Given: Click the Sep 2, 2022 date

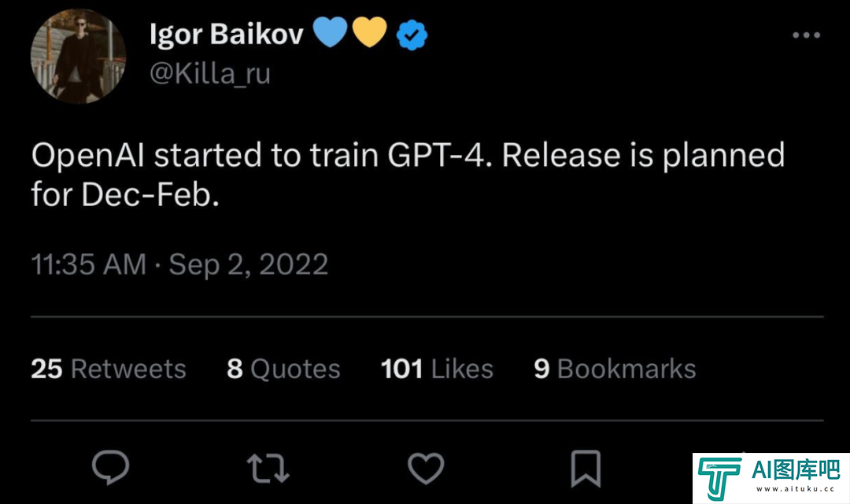Looking at the screenshot, I should pyautogui.click(x=248, y=265).
